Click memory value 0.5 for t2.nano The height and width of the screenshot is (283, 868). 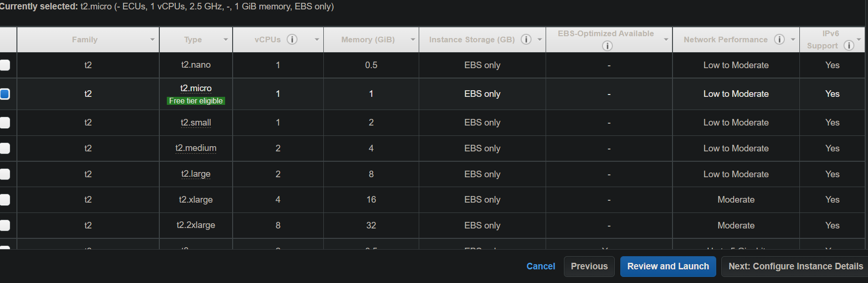pyautogui.click(x=371, y=65)
